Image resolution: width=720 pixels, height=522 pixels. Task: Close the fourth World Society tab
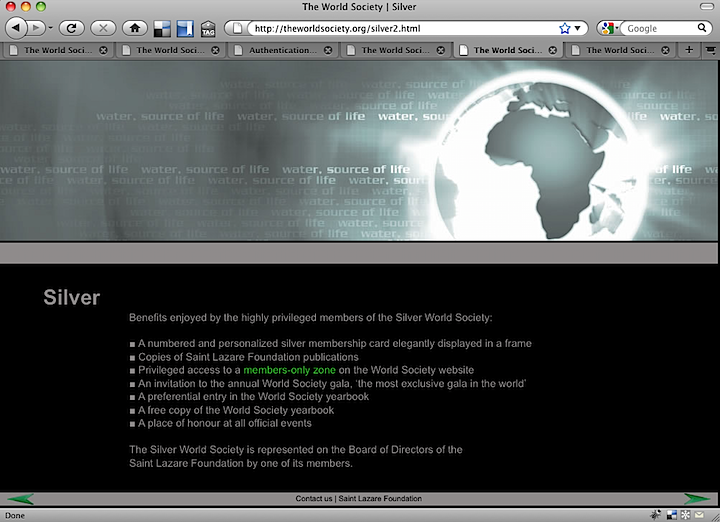pyautogui.click(x=441, y=50)
